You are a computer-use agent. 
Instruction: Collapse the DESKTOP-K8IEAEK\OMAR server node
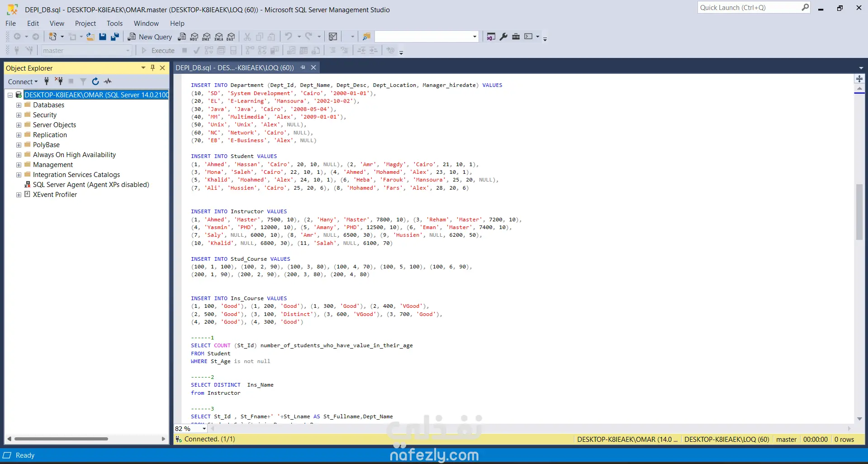[10, 95]
